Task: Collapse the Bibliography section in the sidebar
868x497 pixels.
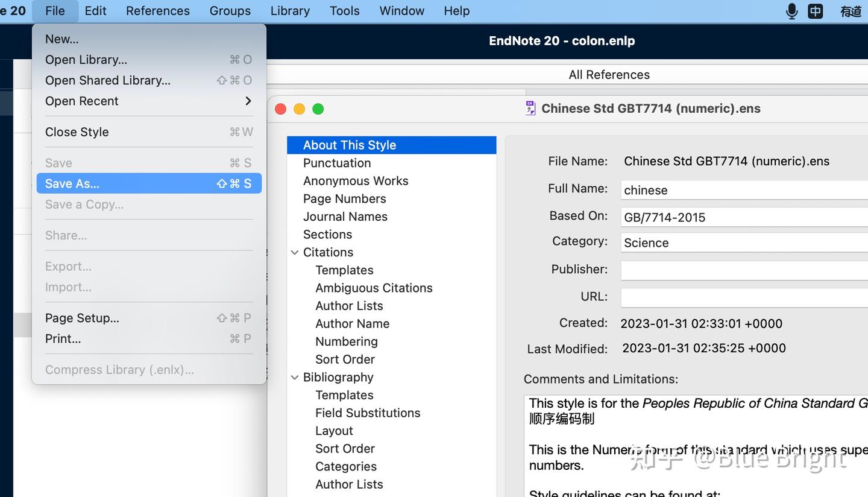Action: click(295, 377)
